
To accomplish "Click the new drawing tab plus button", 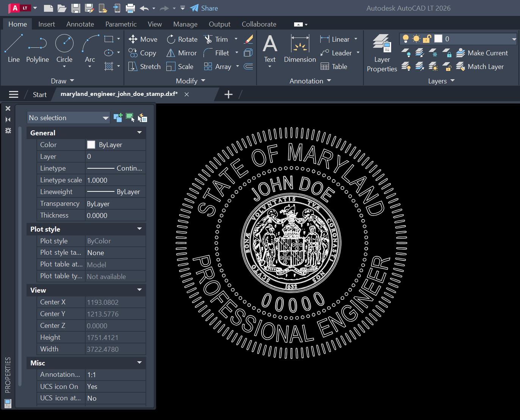I will (228, 94).
